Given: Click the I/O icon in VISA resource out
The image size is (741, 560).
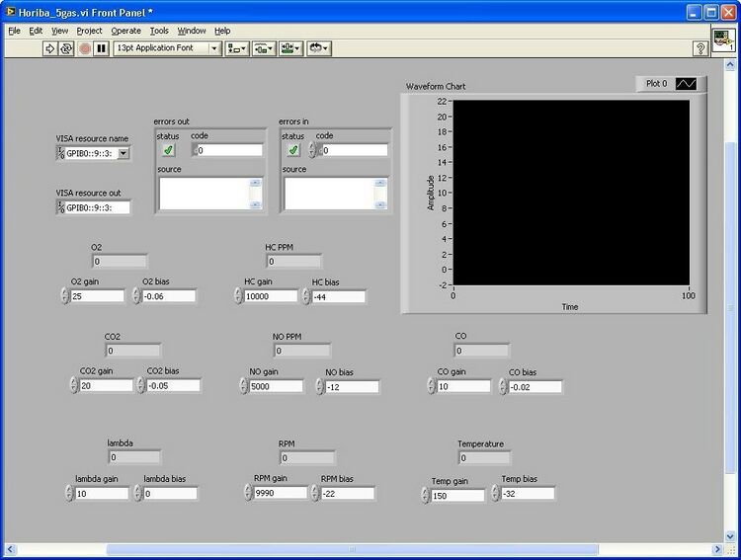Looking at the screenshot, I should pyautogui.click(x=60, y=207).
